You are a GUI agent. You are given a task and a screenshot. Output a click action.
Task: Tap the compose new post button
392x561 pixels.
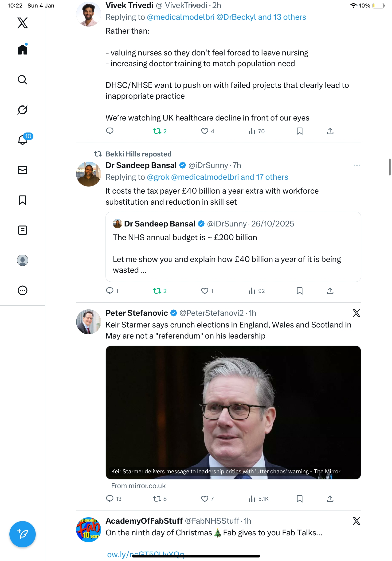23,534
